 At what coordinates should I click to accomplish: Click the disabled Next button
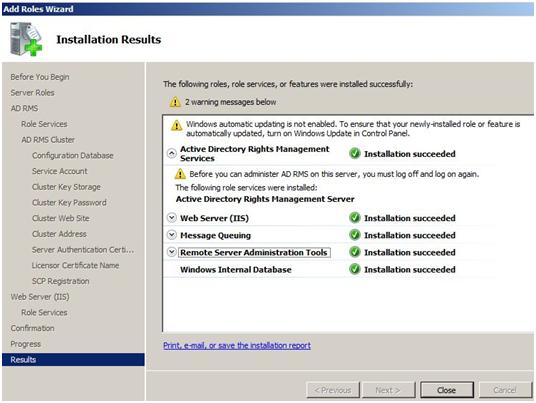(x=388, y=390)
